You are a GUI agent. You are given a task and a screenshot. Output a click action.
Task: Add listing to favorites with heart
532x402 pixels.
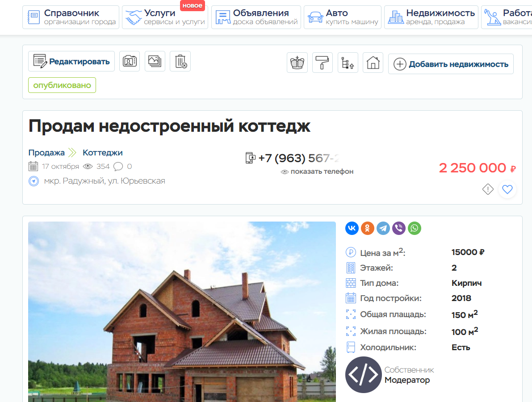[x=507, y=189]
